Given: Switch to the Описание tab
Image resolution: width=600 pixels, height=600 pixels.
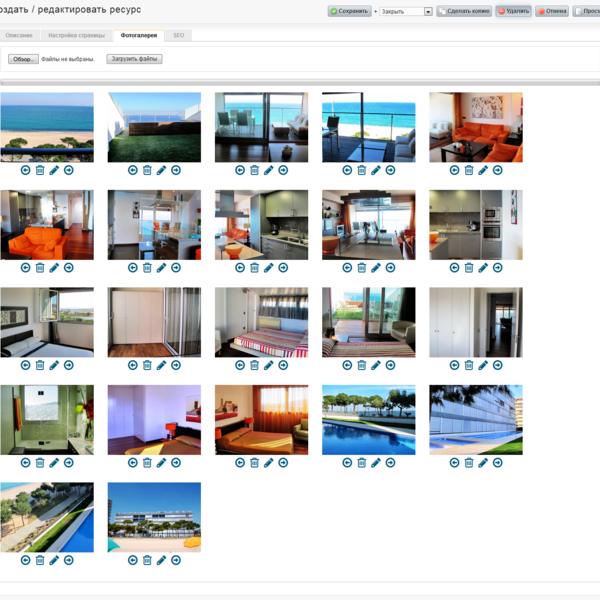Looking at the screenshot, I should pyautogui.click(x=19, y=35).
